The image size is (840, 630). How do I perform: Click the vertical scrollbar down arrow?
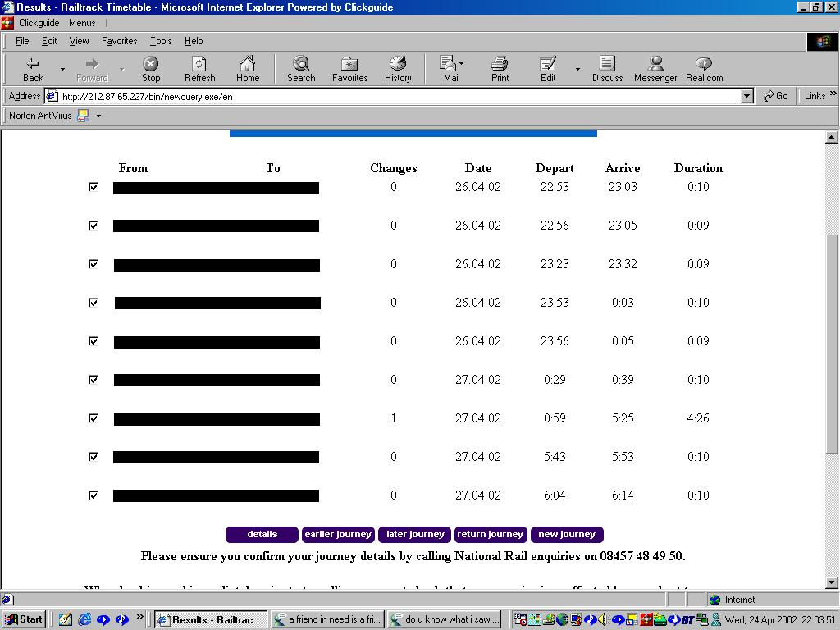(832, 582)
